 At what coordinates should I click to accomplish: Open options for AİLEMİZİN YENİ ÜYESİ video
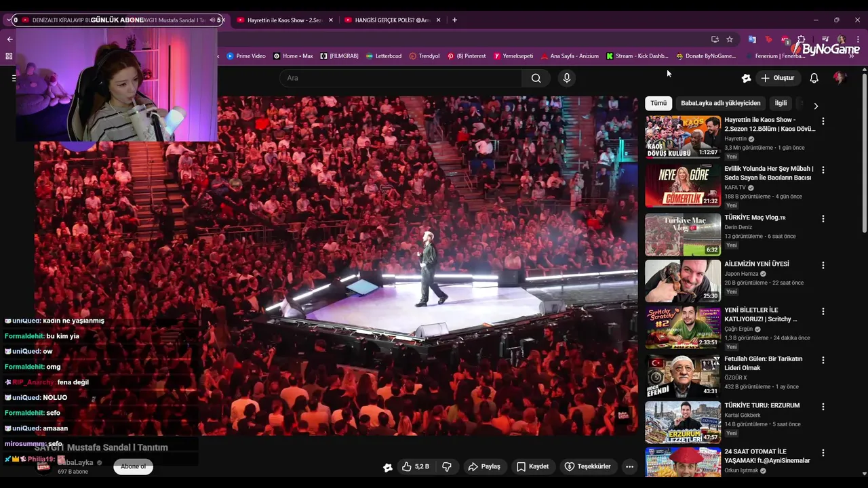pos(823,265)
